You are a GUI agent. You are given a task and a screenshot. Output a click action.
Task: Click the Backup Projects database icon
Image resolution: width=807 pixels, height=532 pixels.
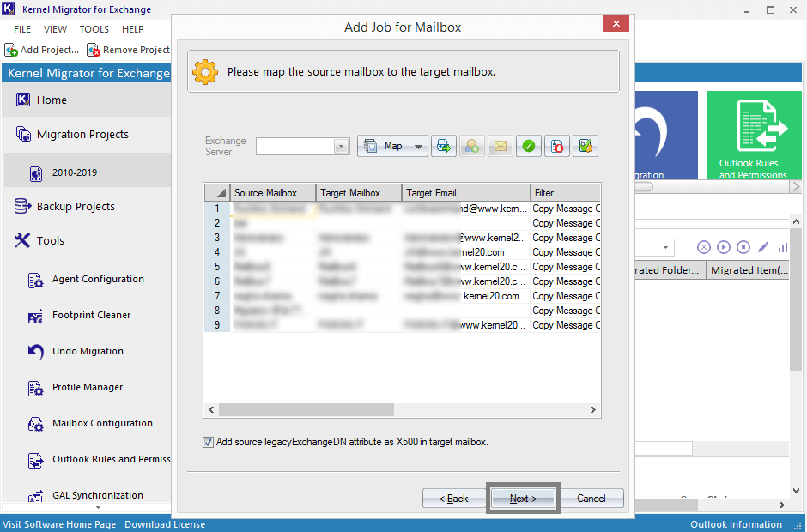point(22,206)
